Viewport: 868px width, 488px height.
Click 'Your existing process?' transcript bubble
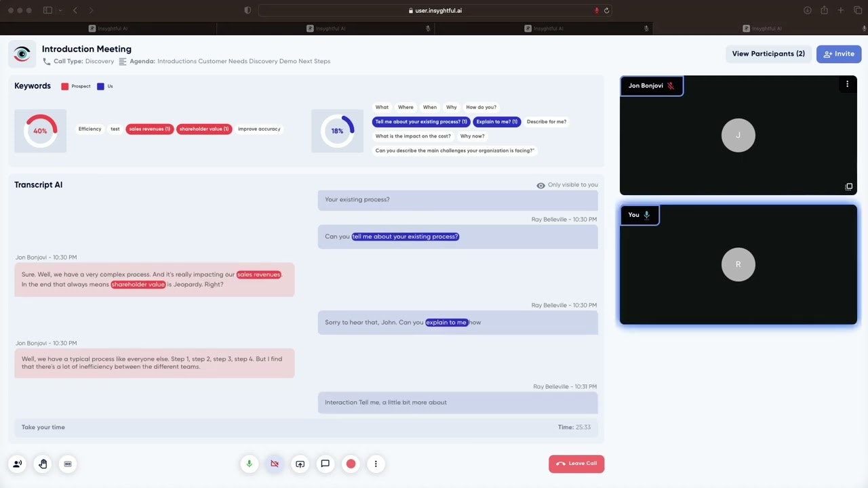458,200
